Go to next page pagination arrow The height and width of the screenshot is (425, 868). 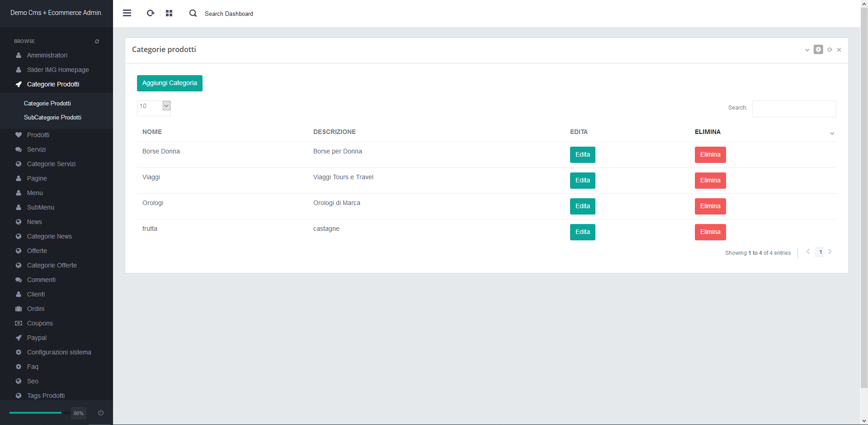[830, 252]
